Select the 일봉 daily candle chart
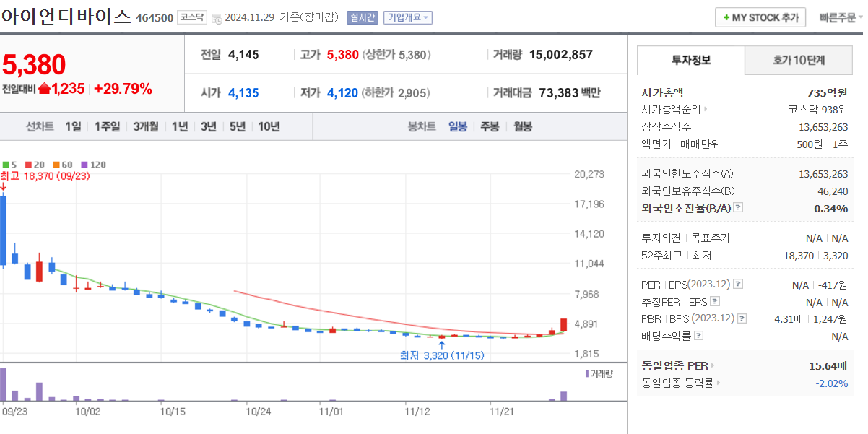 (458, 126)
